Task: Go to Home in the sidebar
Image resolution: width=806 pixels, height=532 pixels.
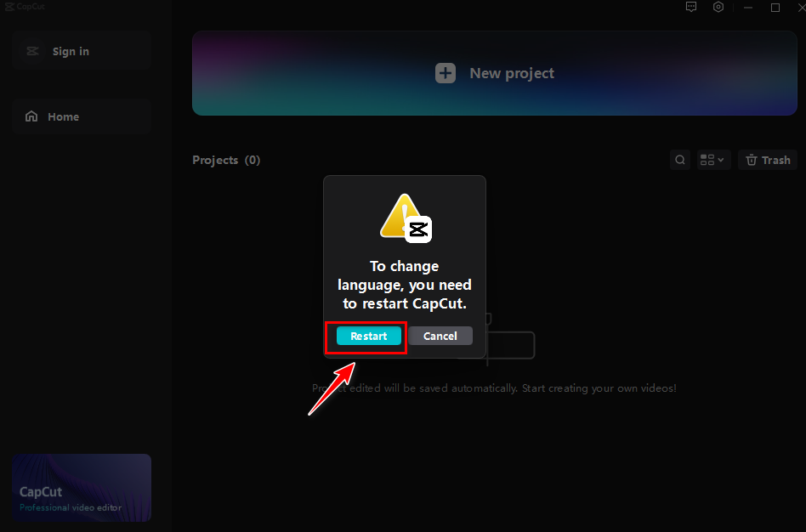Action: click(x=82, y=116)
